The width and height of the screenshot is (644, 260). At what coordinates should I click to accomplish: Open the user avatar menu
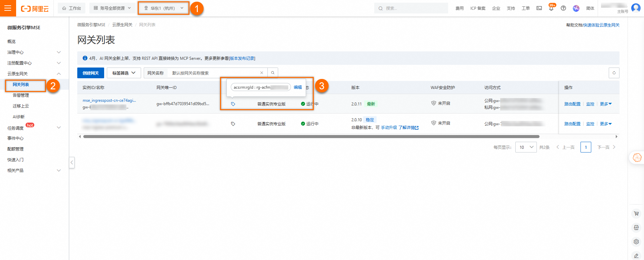(636, 8)
